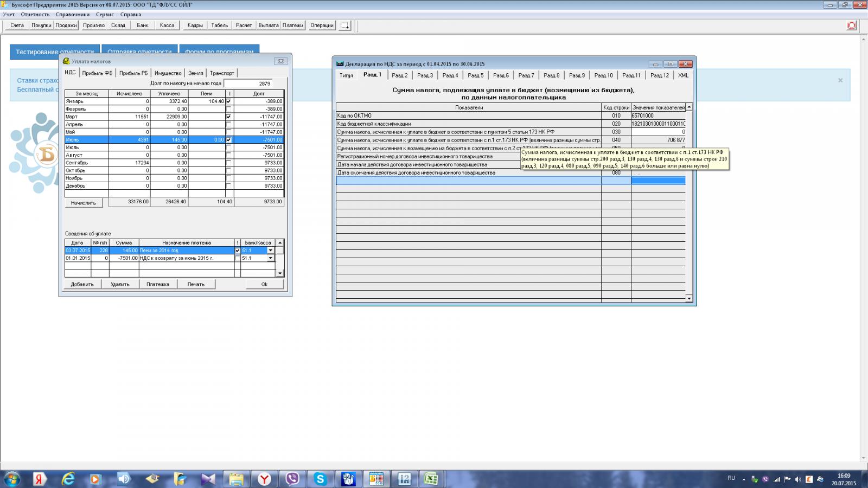Open Банк/Касса dropdown for НДС к возврату row
Image resolution: width=868 pixels, height=488 pixels.
270,258
